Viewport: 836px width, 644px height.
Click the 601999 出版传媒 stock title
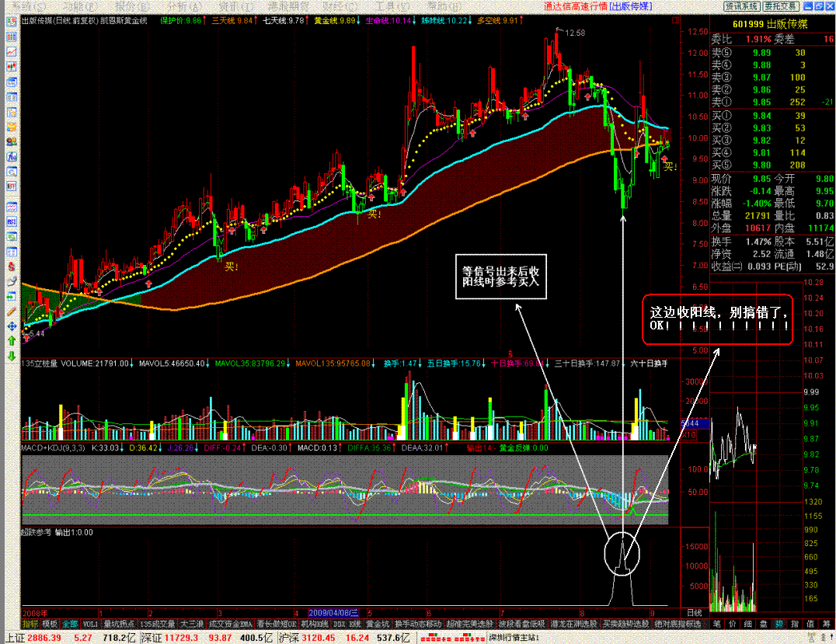[x=770, y=24]
